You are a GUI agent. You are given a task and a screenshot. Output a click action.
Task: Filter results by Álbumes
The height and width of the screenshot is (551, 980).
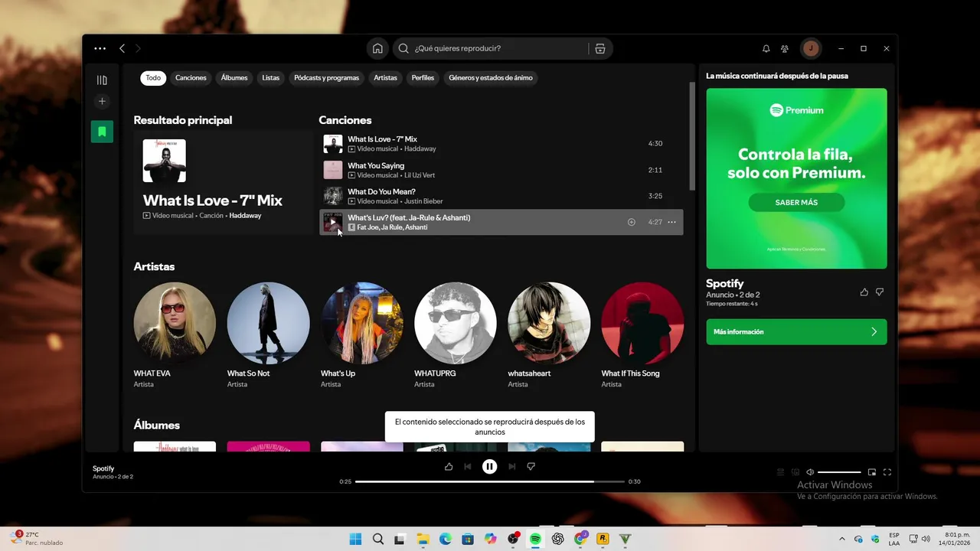point(234,77)
